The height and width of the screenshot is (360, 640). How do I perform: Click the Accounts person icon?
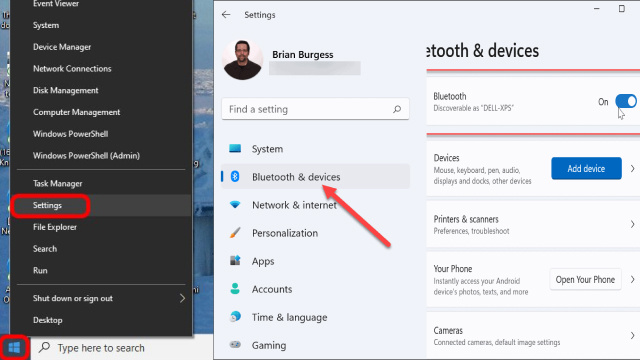coord(235,289)
